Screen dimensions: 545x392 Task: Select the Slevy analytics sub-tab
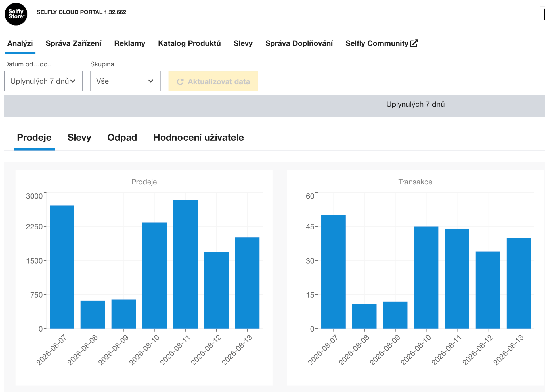point(79,138)
